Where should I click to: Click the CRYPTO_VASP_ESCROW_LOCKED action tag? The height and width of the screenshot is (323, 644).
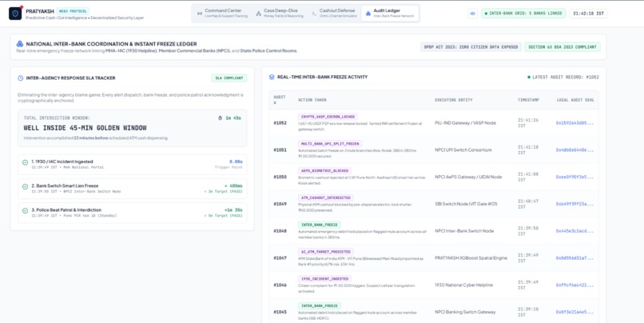[328, 117]
